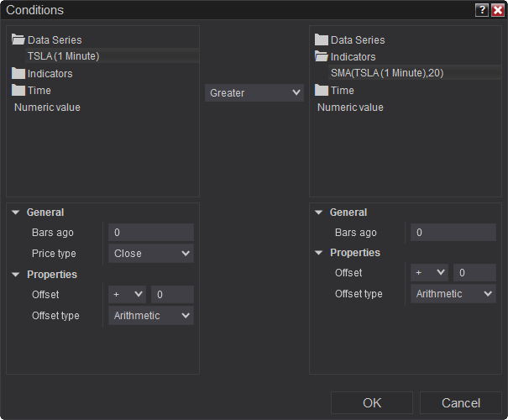Click the OK button
This screenshot has height=420, width=508.
pyautogui.click(x=372, y=403)
